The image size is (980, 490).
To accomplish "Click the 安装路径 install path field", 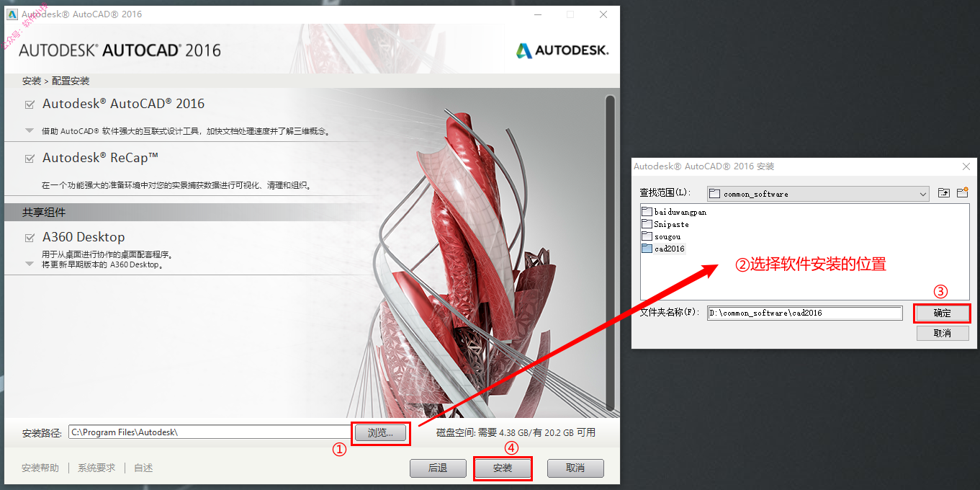I will (209, 432).
